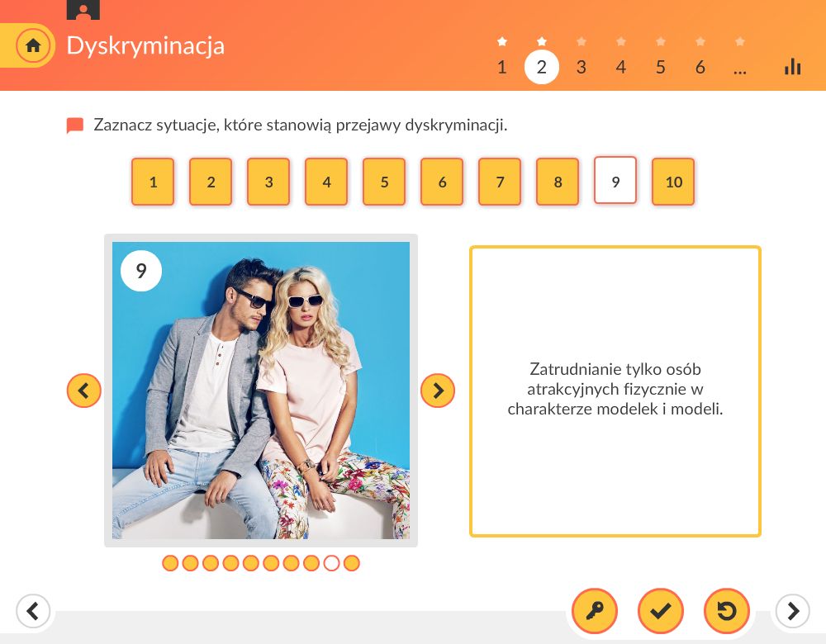
Task: Click the photo of the two models
Action: (x=261, y=391)
